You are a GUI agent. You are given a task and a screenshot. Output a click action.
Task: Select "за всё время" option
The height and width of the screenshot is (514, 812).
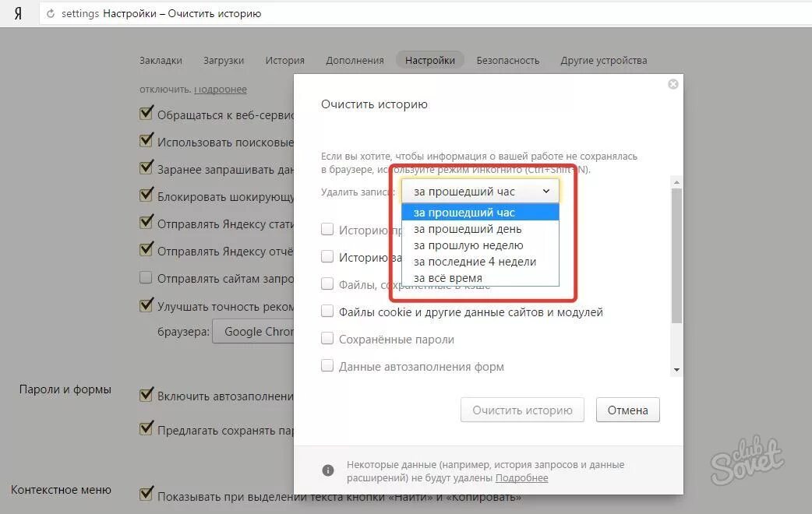[x=480, y=278]
